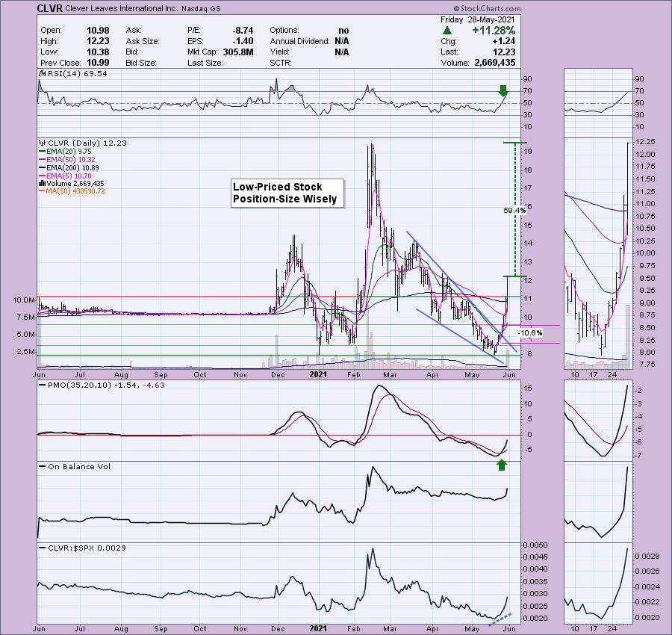Click the 0.0028 value on the zoomed ratio axis

click(x=647, y=557)
